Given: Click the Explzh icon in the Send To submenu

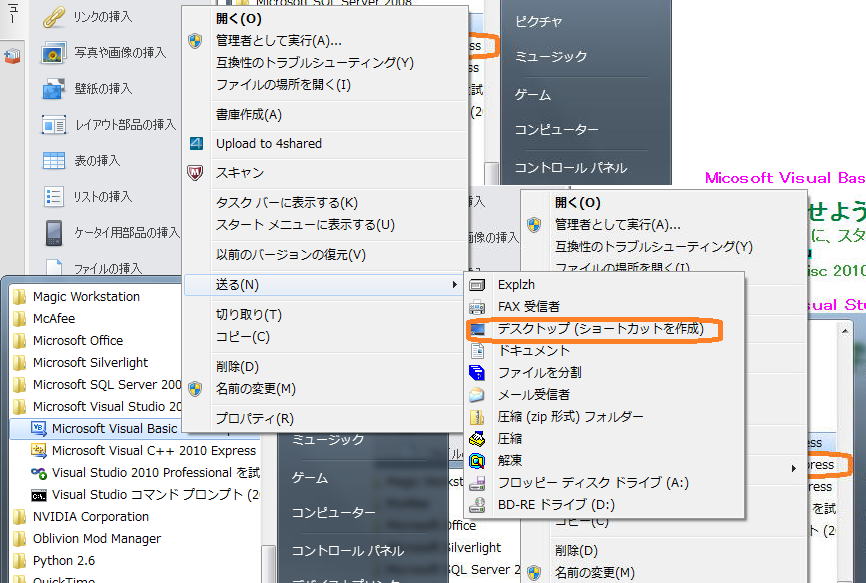Looking at the screenshot, I should (x=477, y=285).
